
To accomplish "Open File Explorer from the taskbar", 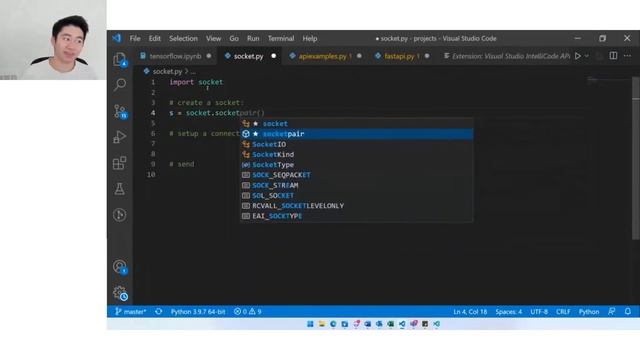I will pyautogui.click(x=322, y=324).
